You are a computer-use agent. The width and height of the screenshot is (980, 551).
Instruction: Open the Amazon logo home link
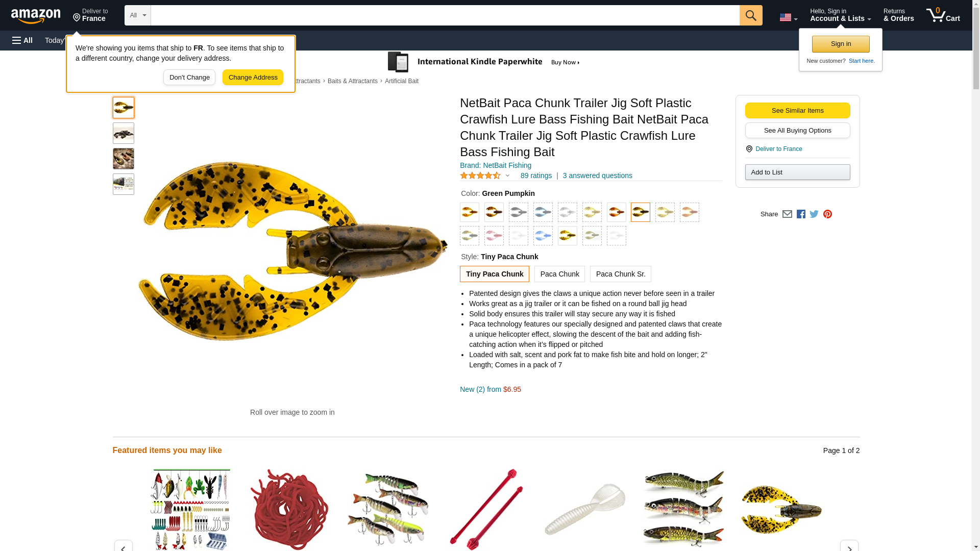pos(36,16)
